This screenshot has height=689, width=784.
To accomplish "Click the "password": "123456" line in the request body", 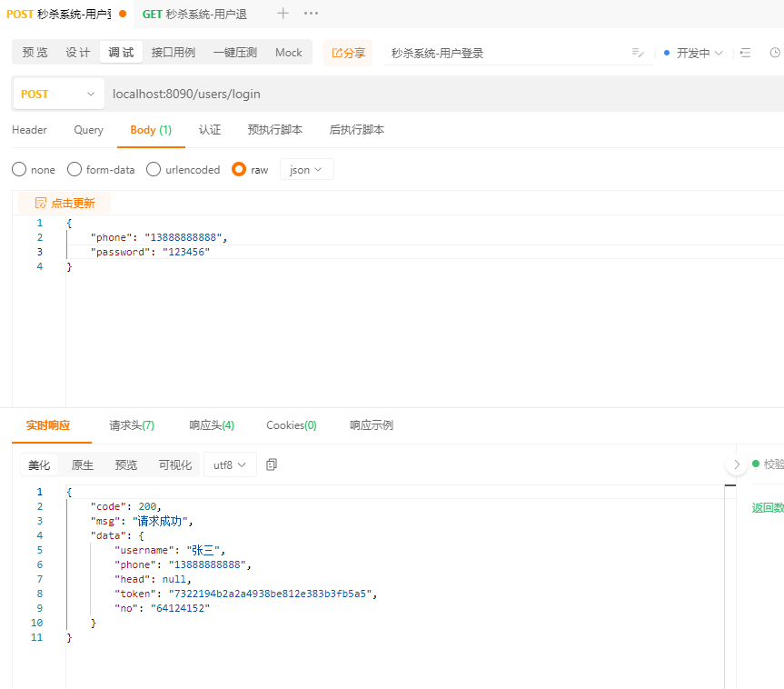I will click(150, 252).
